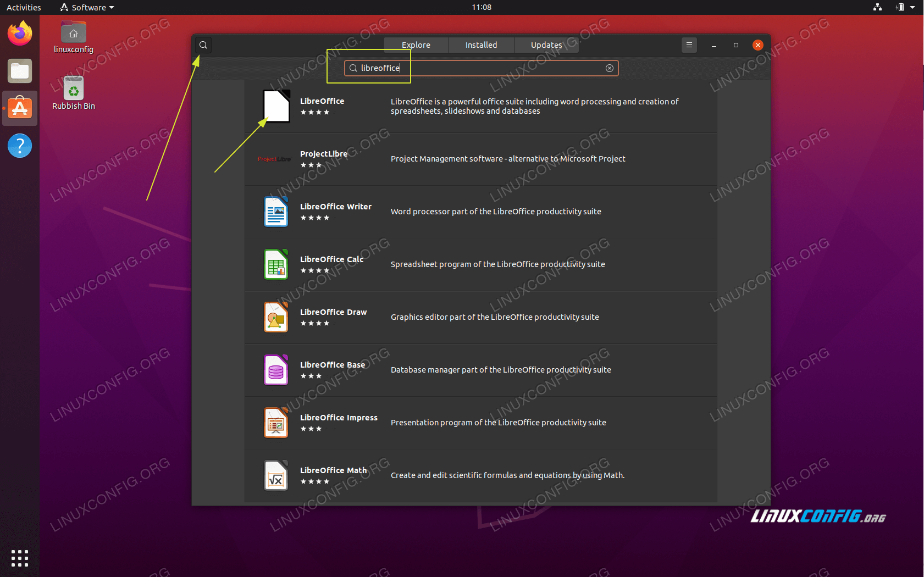Viewport: 924px width, 577px height.
Task: Open Files from the dock
Action: 20,71
